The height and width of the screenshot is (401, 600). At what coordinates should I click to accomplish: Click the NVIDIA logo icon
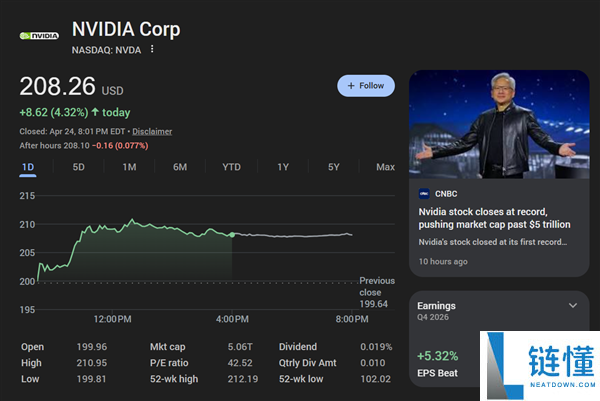39,36
